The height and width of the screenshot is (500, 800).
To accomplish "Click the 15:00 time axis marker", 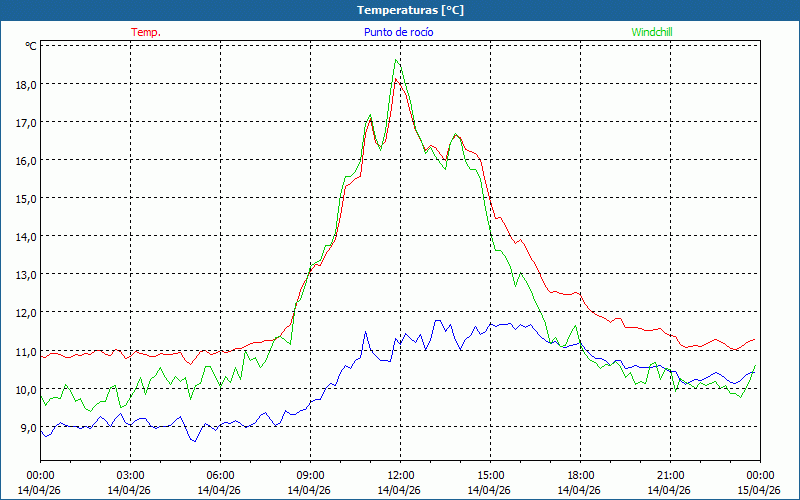I will pyautogui.click(x=490, y=475).
